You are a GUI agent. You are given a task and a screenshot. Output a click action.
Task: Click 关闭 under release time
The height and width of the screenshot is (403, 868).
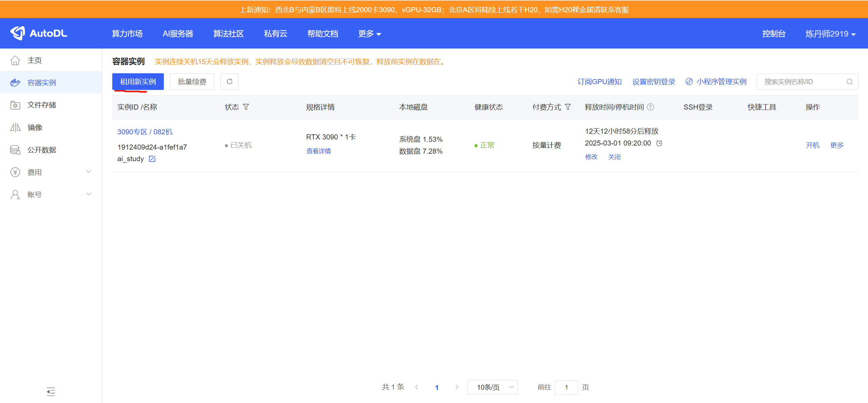coord(614,157)
